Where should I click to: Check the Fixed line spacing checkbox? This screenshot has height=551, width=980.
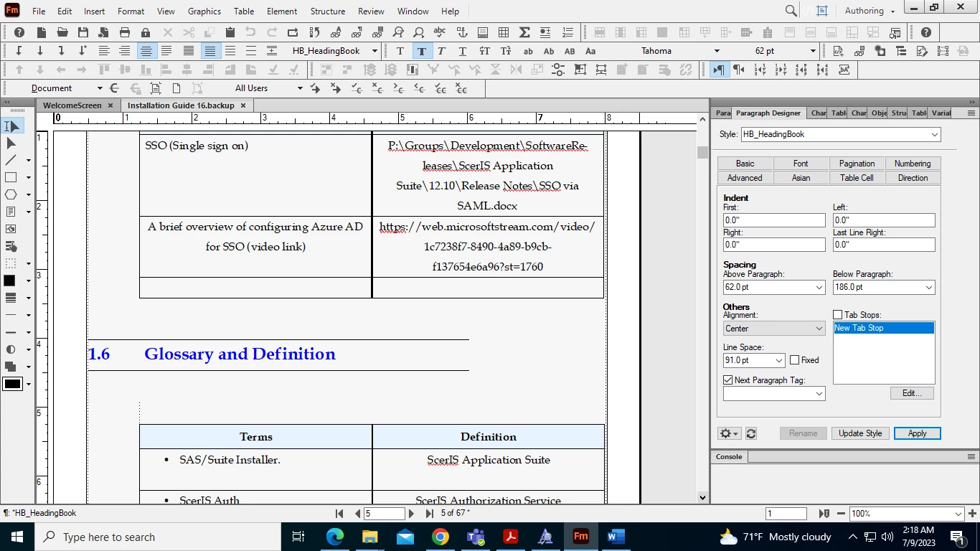click(794, 360)
